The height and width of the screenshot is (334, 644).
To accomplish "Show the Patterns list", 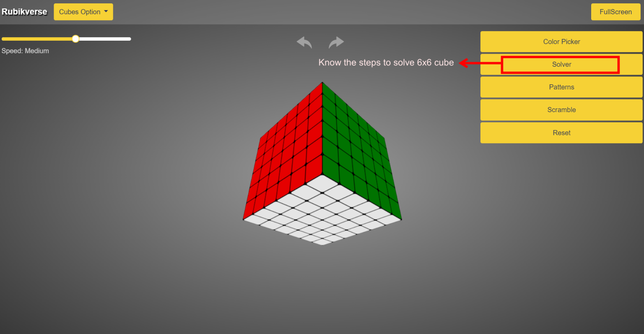I will (561, 87).
